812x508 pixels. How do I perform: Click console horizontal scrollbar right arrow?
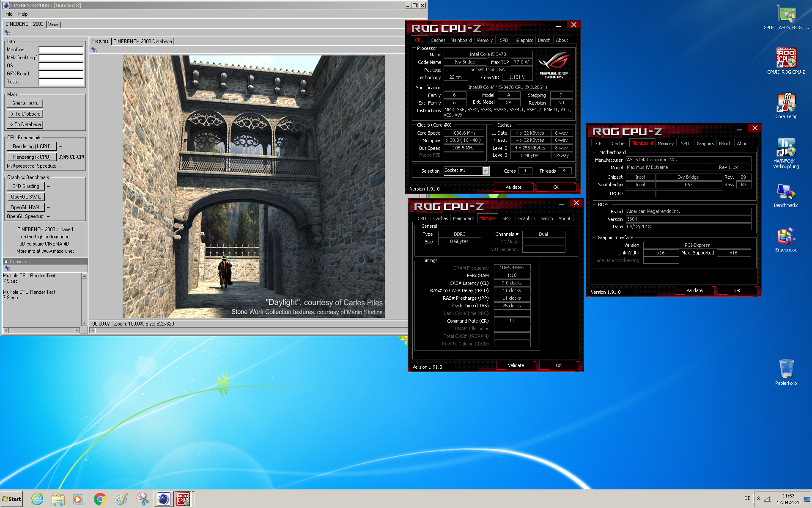click(x=77, y=330)
